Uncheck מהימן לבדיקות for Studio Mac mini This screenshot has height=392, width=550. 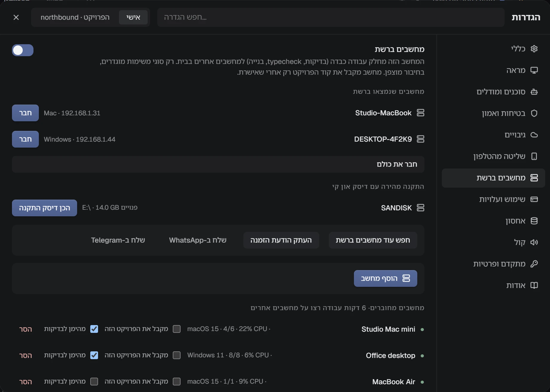coord(94,329)
